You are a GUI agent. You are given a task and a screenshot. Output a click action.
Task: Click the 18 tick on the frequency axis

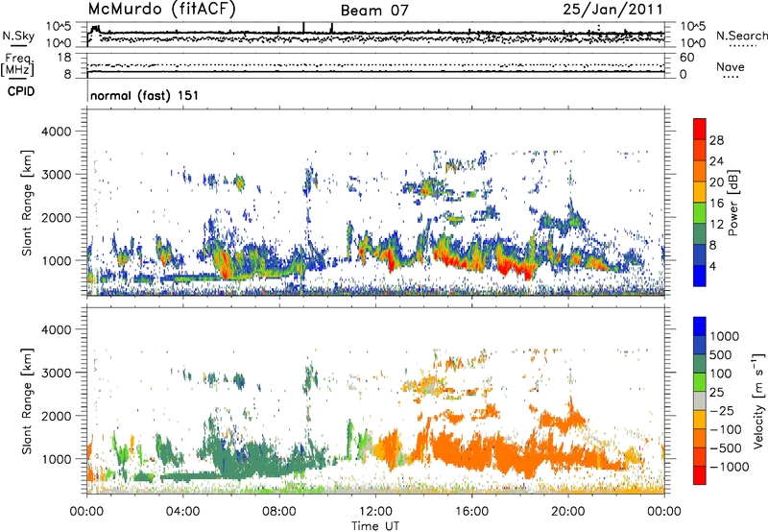[x=65, y=58]
